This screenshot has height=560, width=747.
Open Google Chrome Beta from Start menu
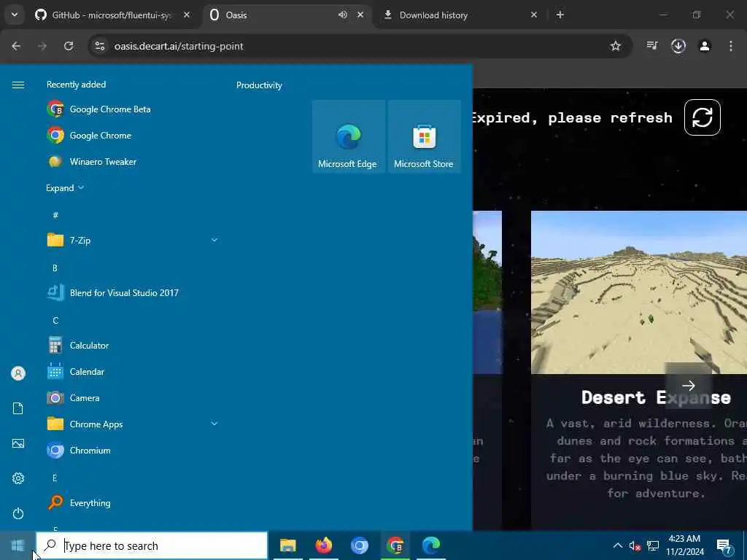99,109
